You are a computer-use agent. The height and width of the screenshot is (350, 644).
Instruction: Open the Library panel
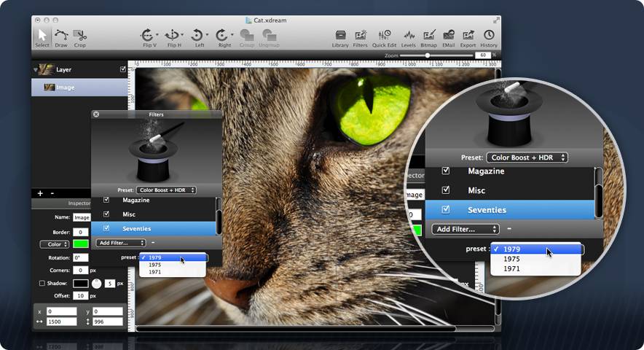click(x=340, y=36)
